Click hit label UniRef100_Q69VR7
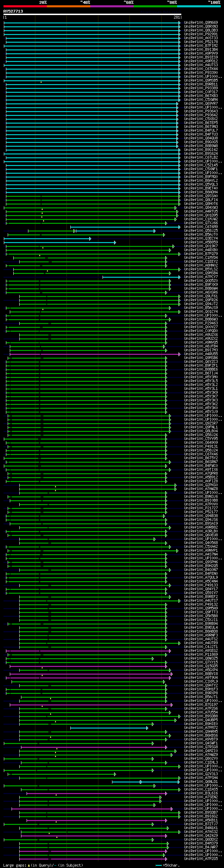Image resolution: width=224 pixels, height=868 pixels. (x=201, y=104)
